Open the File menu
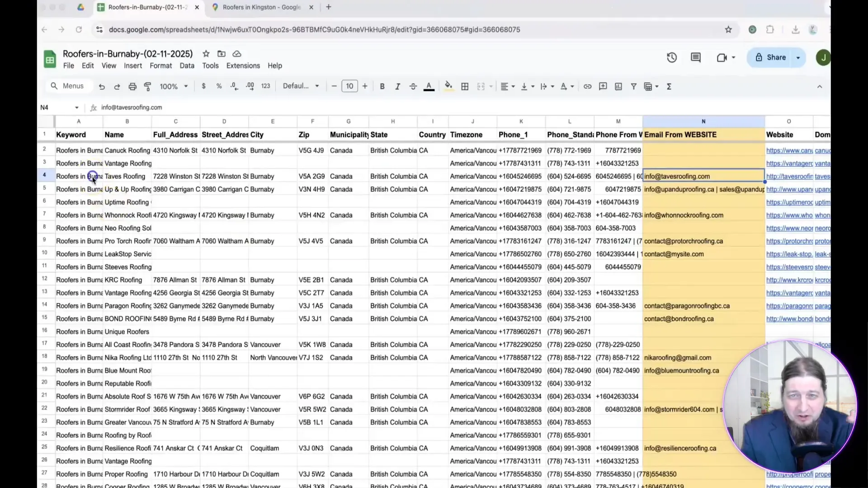868x488 pixels. coord(69,66)
